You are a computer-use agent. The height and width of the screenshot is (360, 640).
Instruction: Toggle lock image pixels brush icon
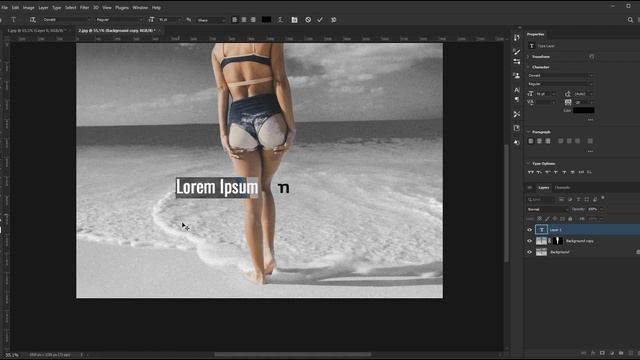547,219
